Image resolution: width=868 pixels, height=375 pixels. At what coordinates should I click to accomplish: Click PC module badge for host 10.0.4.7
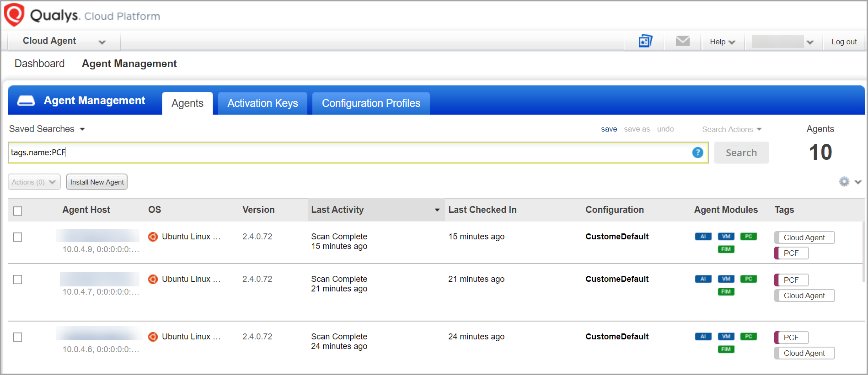pyautogui.click(x=749, y=279)
